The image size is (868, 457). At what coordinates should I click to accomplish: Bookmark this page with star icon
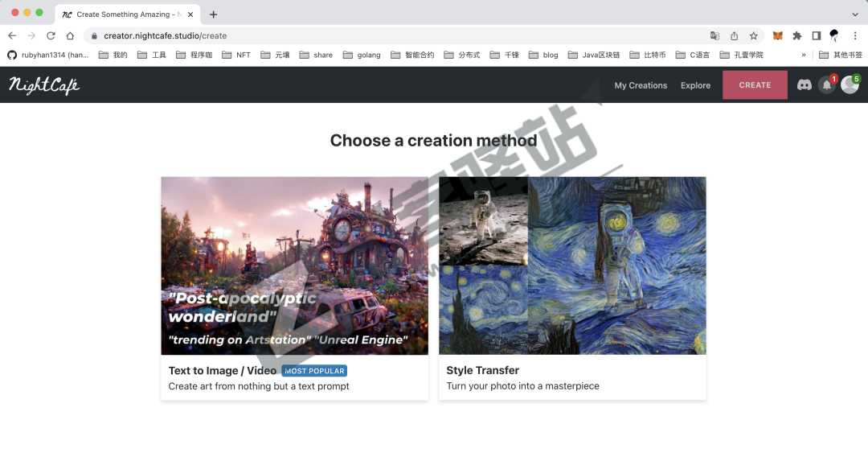754,35
